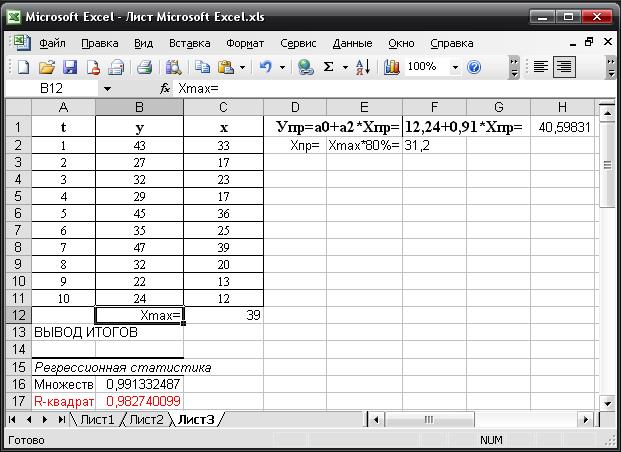Save the workbook with the floppy disk icon
The width and height of the screenshot is (621, 452).
(70, 67)
